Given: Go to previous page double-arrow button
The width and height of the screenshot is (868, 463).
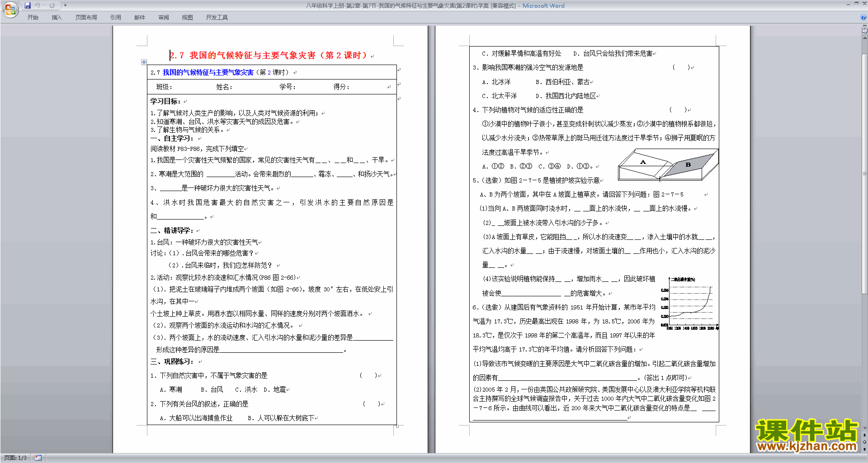Looking at the screenshot, I should tap(864, 435).
